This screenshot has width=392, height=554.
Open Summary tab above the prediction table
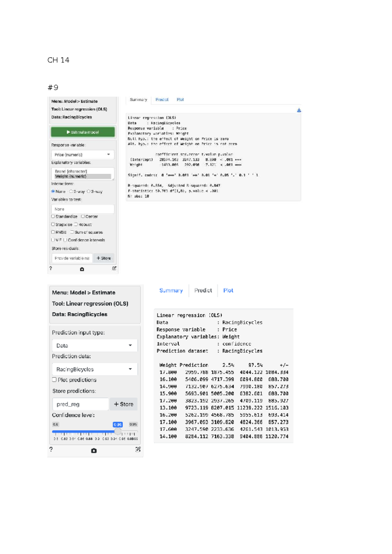click(x=171, y=290)
